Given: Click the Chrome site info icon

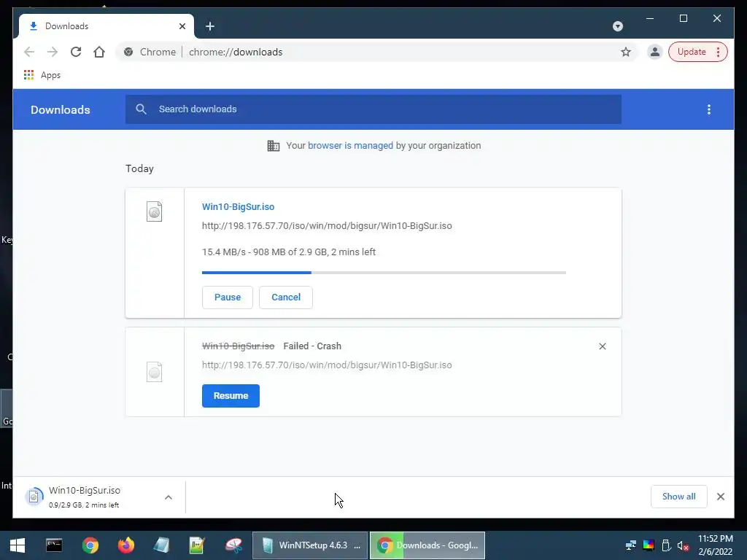Looking at the screenshot, I should pyautogui.click(x=128, y=52).
